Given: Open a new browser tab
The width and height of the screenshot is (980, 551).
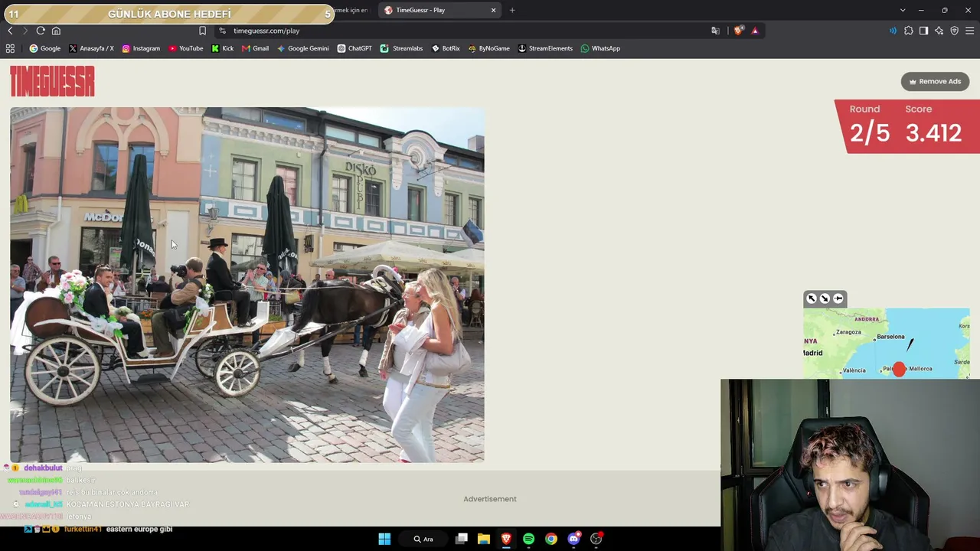Looking at the screenshot, I should click(x=512, y=10).
